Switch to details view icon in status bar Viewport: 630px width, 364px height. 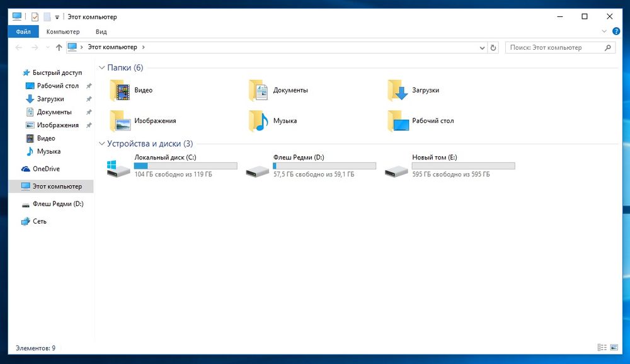point(602,348)
